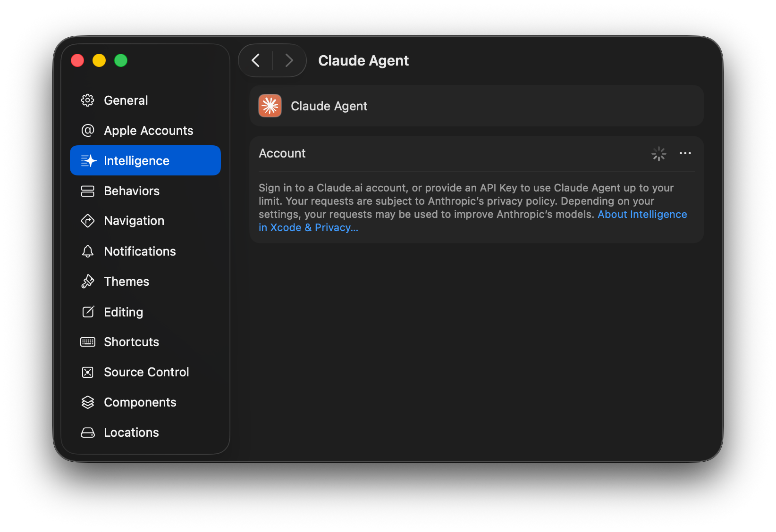Viewport: 776px width, 532px height.
Task: Go forward with the right chevron
Action: pos(289,60)
